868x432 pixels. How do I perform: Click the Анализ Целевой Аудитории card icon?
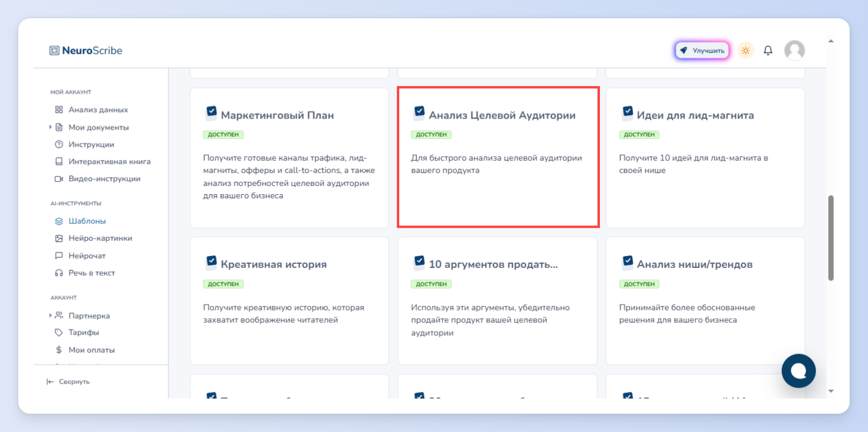tap(419, 113)
